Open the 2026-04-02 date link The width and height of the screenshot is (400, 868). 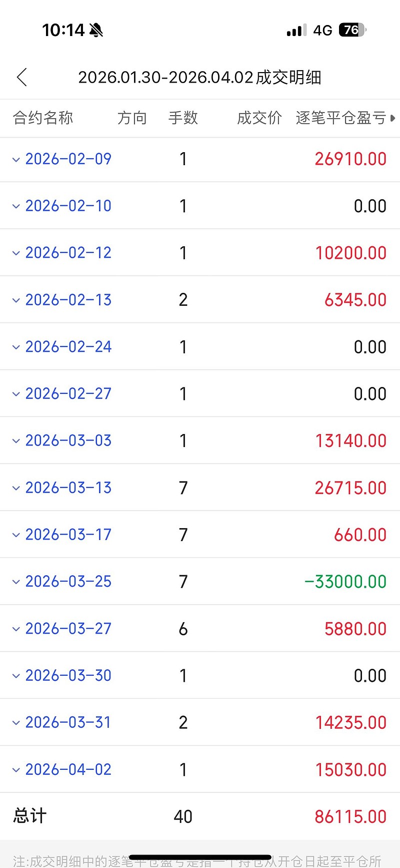pyautogui.click(x=68, y=769)
